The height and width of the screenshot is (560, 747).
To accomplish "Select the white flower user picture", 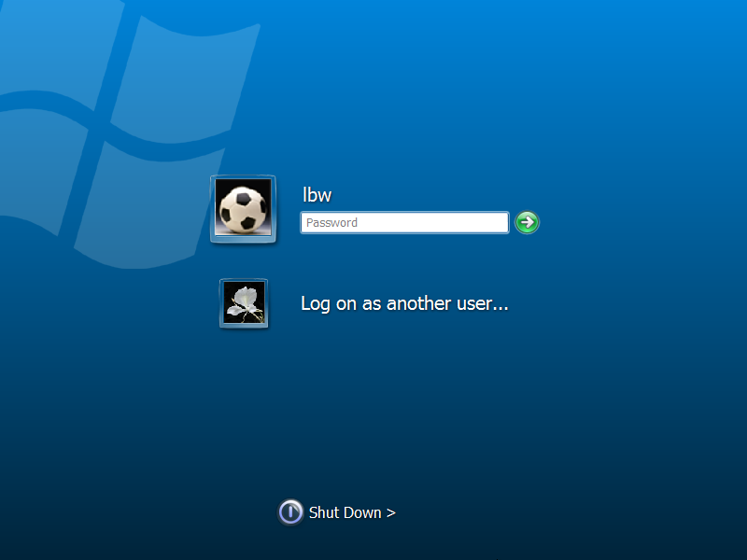I will coord(244,303).
